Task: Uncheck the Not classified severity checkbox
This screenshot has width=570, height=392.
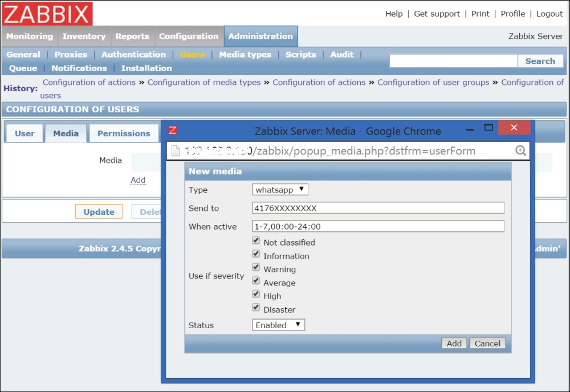Action: pyautogui.click(x=256, y=241)
